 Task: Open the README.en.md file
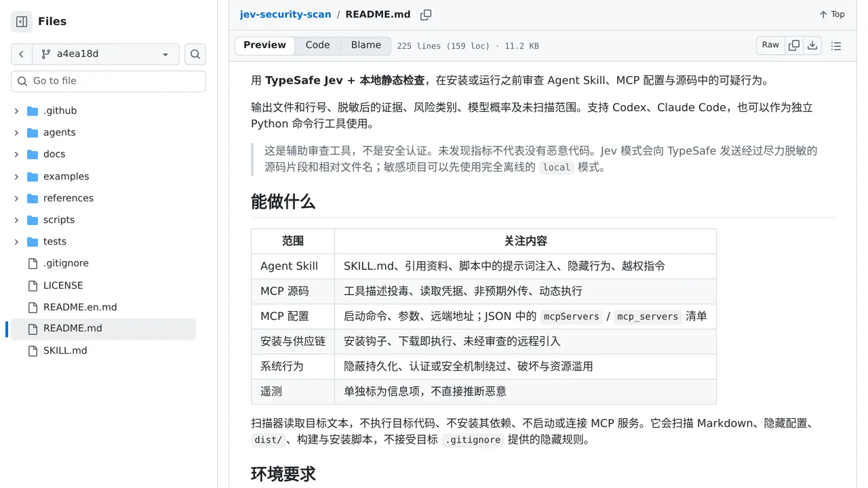coord(80,307)
